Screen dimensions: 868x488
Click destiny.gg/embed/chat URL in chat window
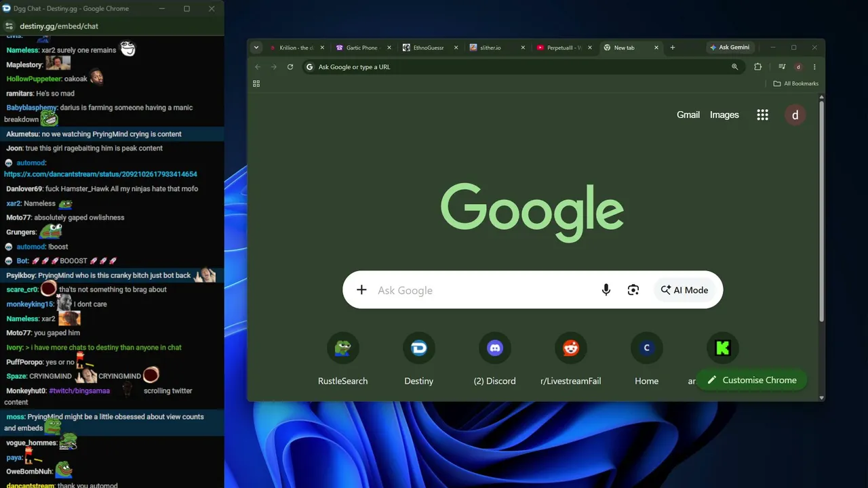59,26
